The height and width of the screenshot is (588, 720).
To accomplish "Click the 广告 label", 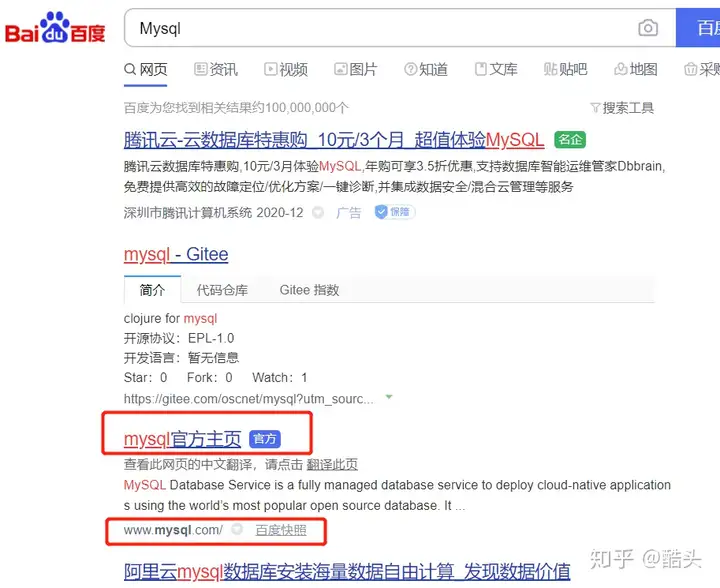I will click(349, 213).
